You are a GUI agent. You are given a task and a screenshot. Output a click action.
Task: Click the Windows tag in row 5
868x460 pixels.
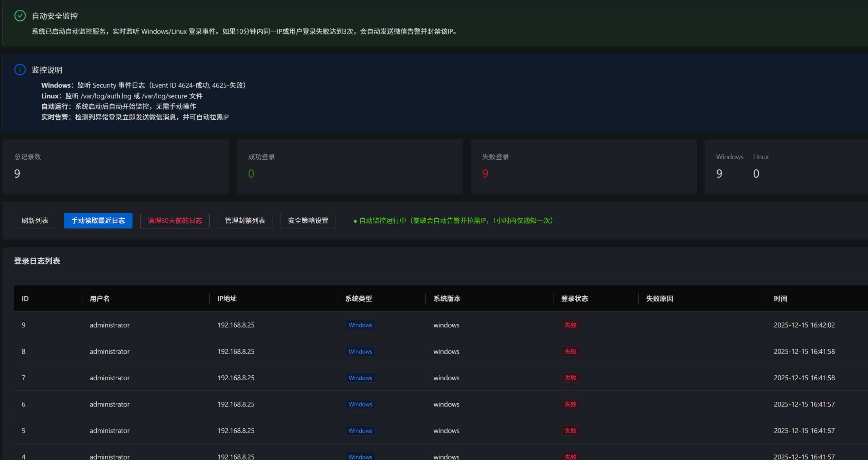360,431
